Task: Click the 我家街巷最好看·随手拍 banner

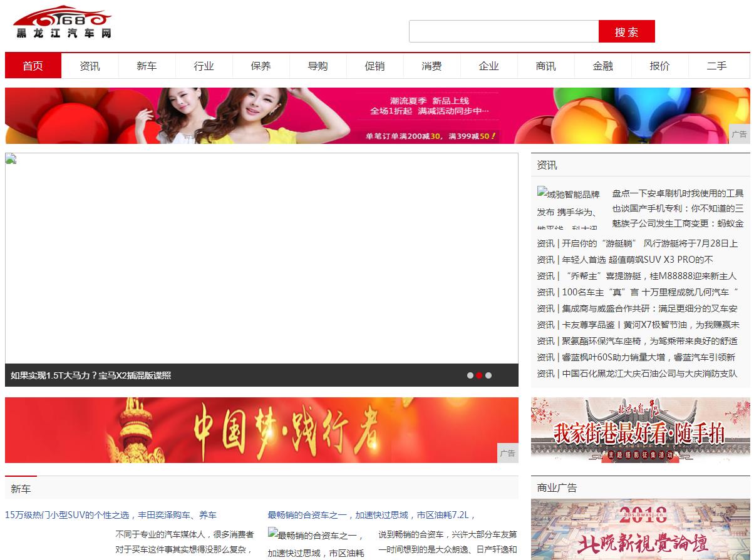Action: pos(641,430)
